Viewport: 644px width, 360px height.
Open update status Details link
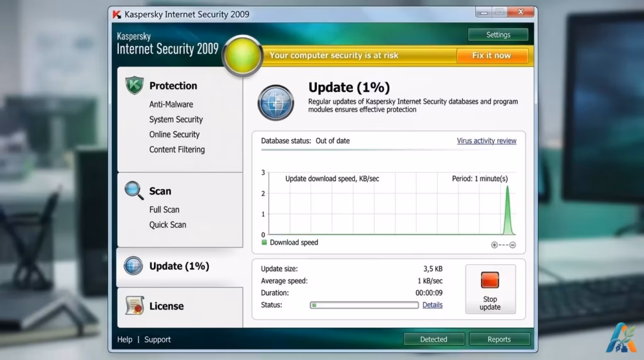click(x=433, y=305)
